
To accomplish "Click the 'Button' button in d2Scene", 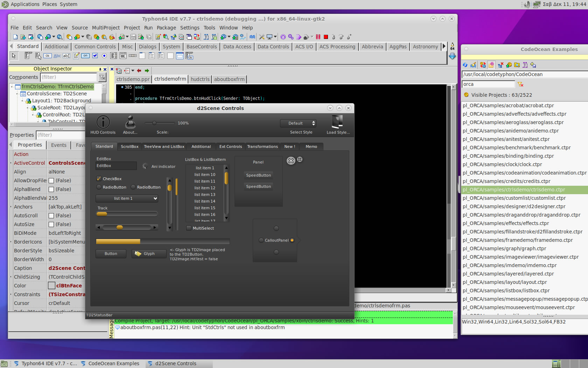I will [x=111, y=254].
